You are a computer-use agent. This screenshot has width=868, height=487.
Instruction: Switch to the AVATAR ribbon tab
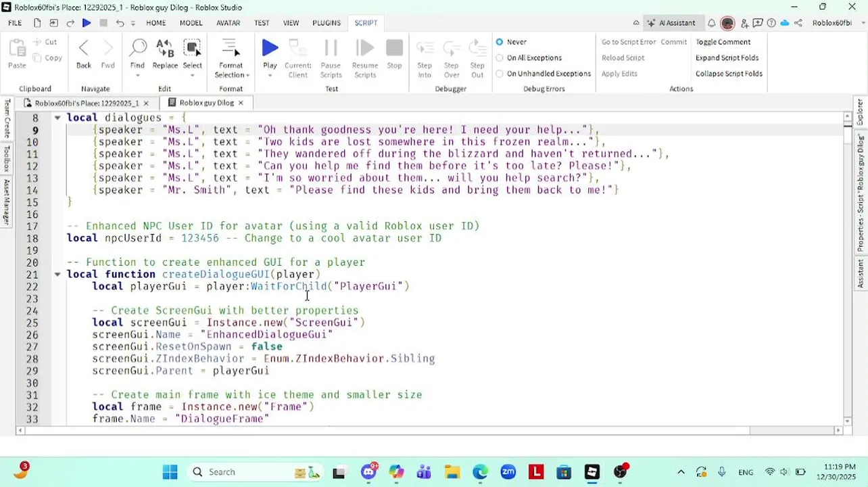point(228,23)
